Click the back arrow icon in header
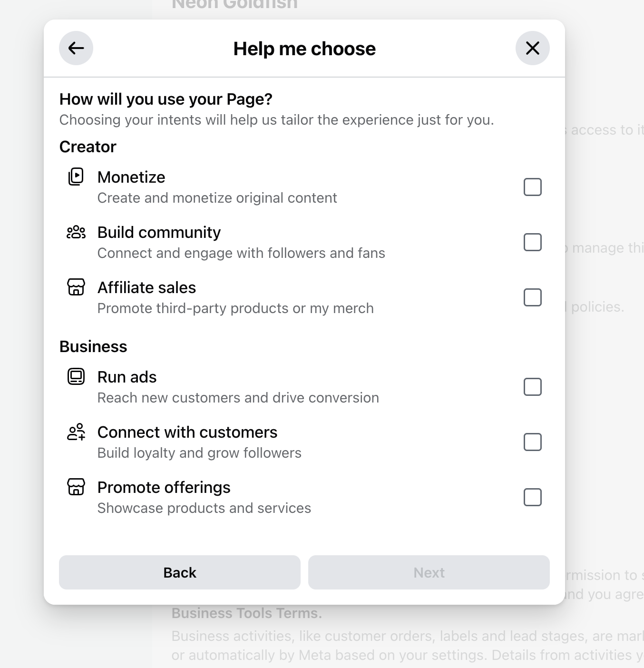 [x=76, y=48]
